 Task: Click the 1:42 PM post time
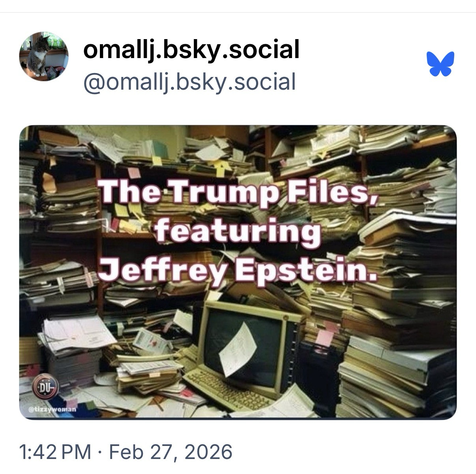(55, 451)
